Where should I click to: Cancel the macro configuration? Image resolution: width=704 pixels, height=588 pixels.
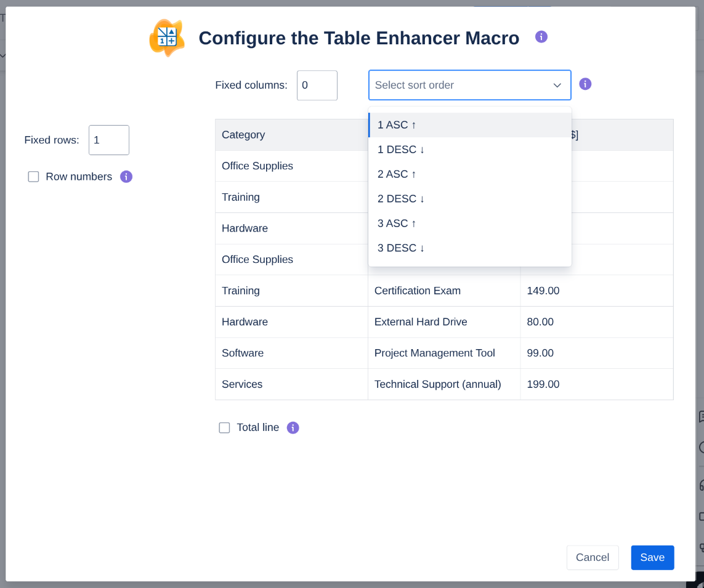(592, 558)
